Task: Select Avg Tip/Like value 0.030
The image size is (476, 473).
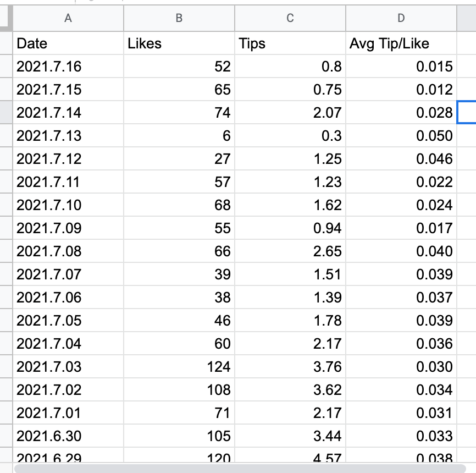Action: (401, 366)
